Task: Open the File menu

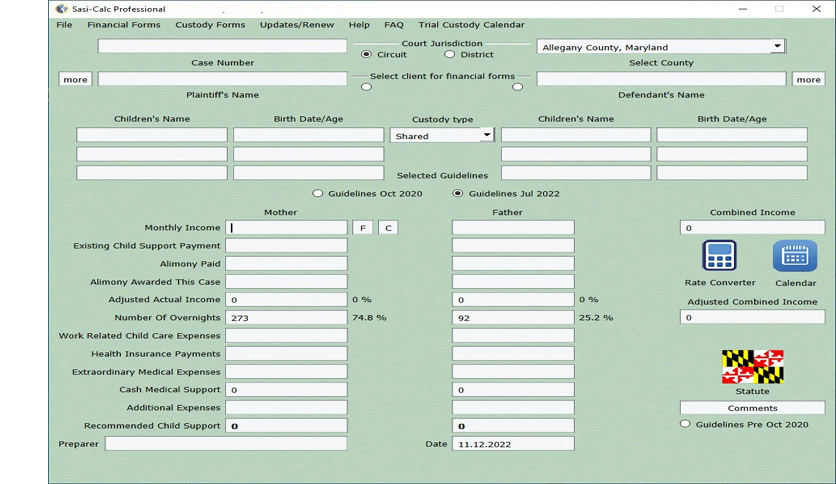Action: click(x=64, y=25)
